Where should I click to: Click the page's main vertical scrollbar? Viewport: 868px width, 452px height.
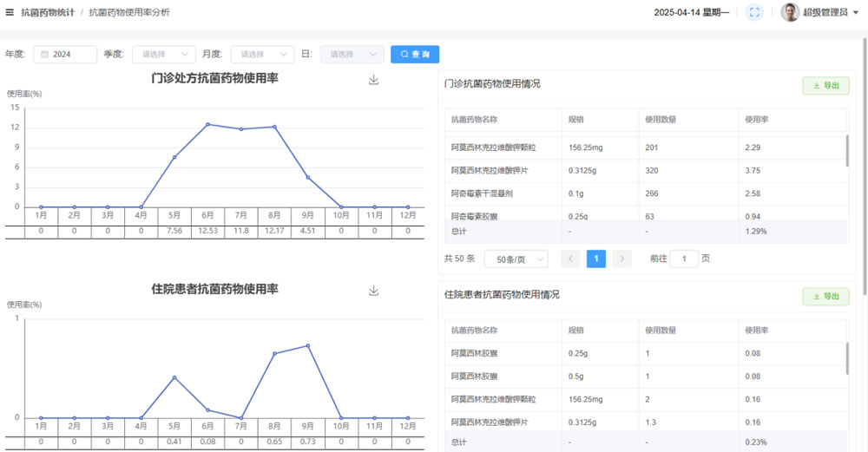pyautogui.click(x=865, y=166)
